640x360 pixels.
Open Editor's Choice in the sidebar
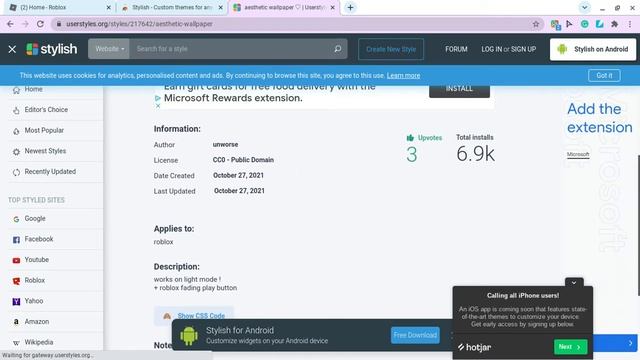coord(46,109)
